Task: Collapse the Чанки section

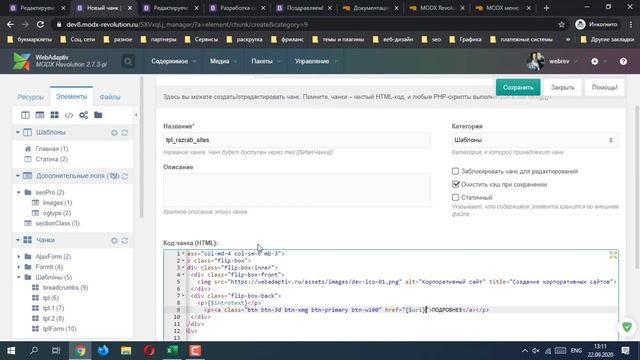Action: (x=18, y=240)
